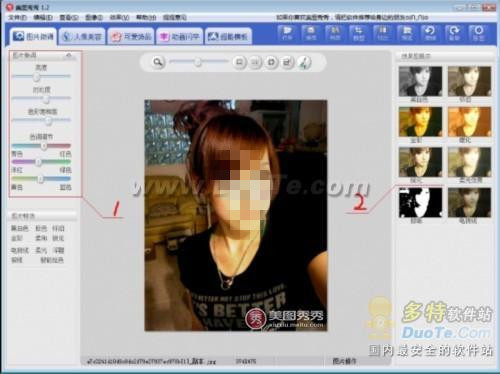Click the fit-to-window icon next to the zoom slider
500x374 pixels.
tap(239, 62)
